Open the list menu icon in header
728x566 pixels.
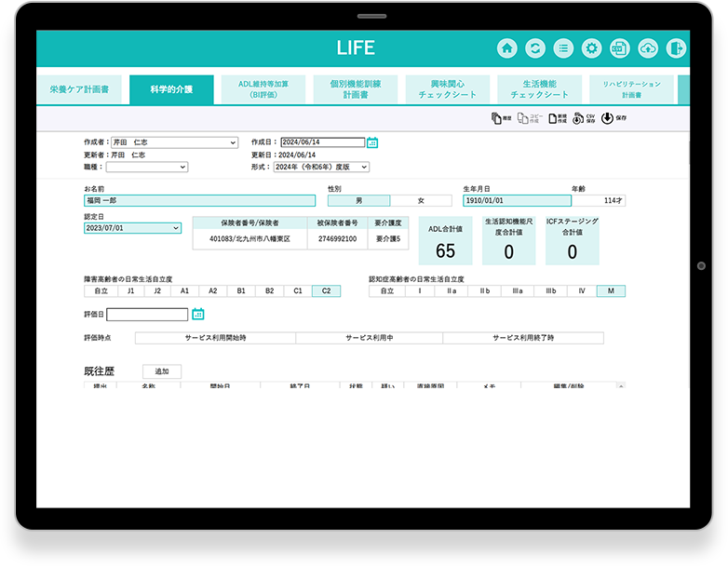pyautogui.click(x=563, y=48)
